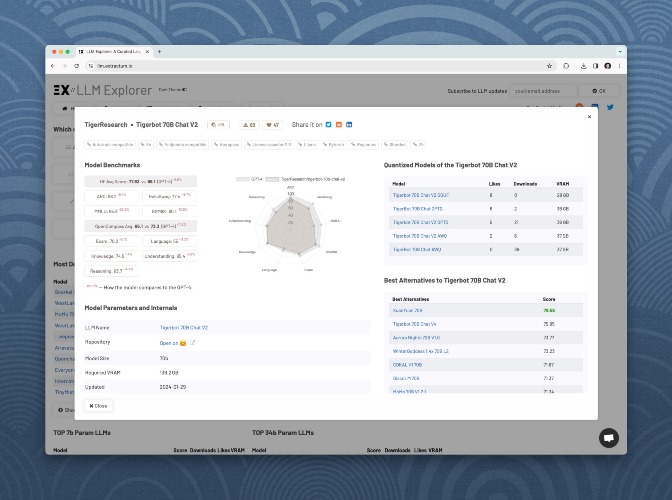Open the TigerBot 70B Chat AWQ model
672x500 pixels.
417,249
